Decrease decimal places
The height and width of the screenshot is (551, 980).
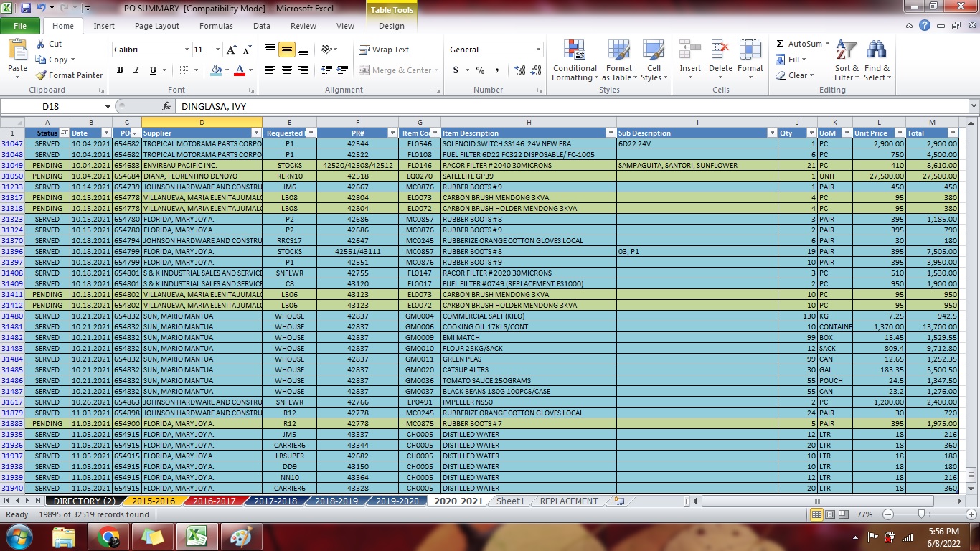[x=537, y=70]
